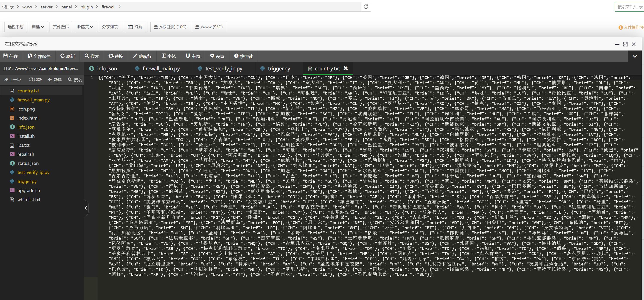This screenshot has width=644, height=300.
Task: Open the Replace (替换) tool
Action: click(x=116, y=56)
